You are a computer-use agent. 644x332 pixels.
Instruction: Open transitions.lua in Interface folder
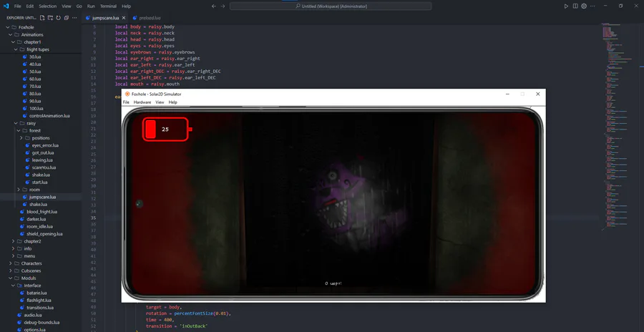click(40, 308)
